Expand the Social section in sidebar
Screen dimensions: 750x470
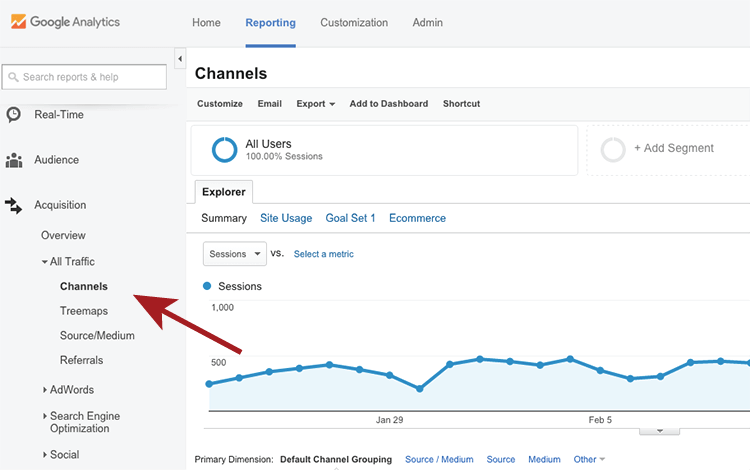pos(44,455)
